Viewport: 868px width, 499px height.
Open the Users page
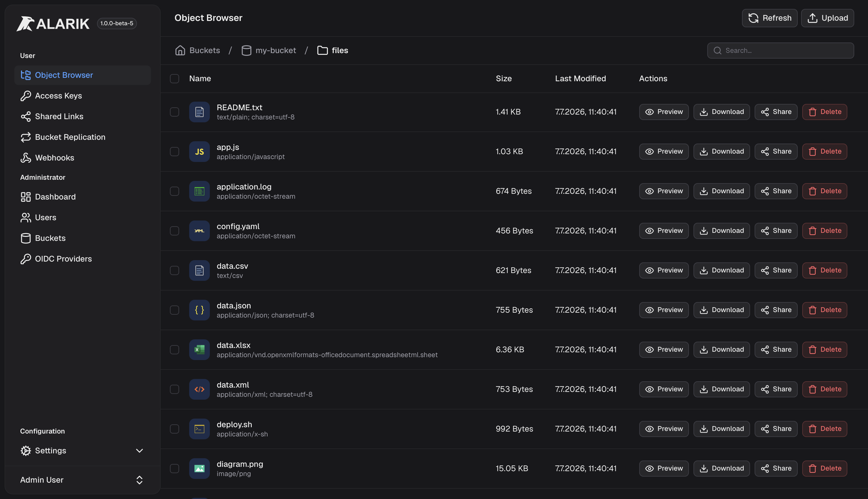82,218
